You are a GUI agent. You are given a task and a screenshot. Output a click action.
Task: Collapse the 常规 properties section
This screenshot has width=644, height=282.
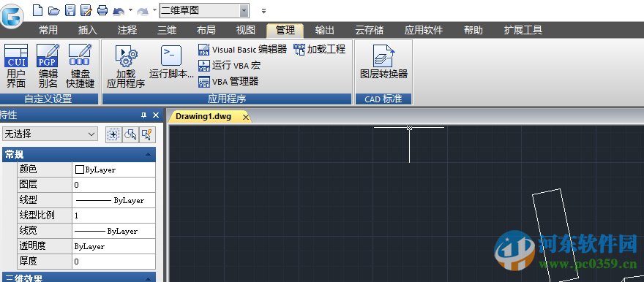click(x=148, y=155)
